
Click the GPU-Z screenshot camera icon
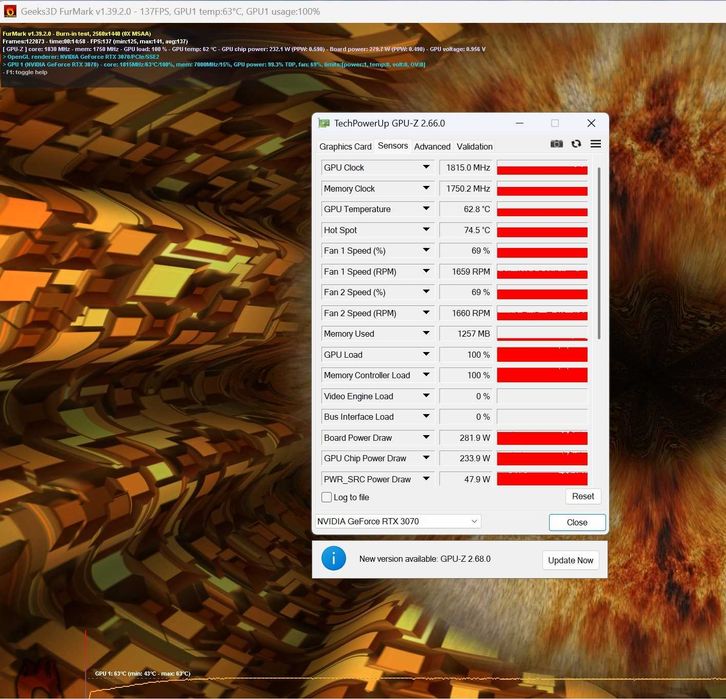[557, 144]
